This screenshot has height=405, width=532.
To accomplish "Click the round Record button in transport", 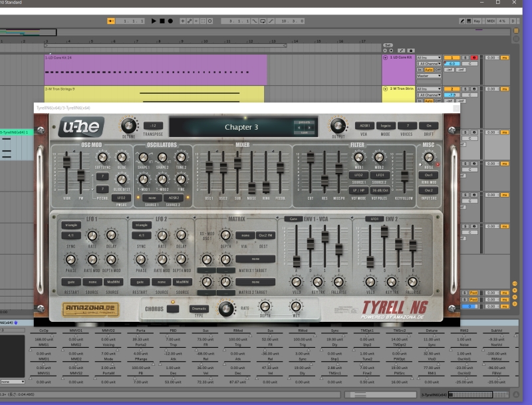I will click(x=170, y=21).
